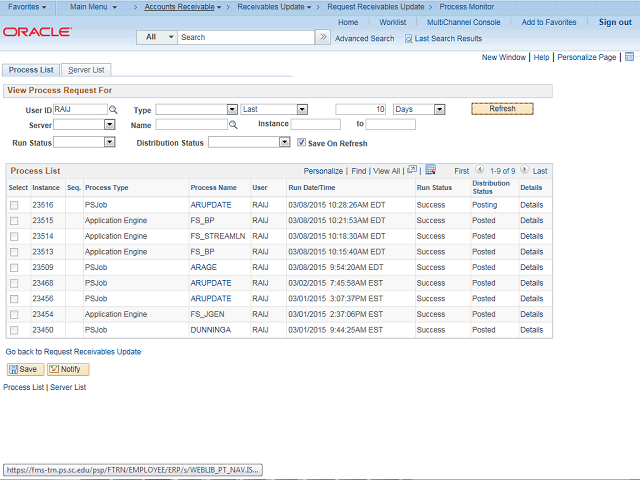The image size is (640, 480).
Task: Open Process List in new window icon
Action: tap(411, 171)
